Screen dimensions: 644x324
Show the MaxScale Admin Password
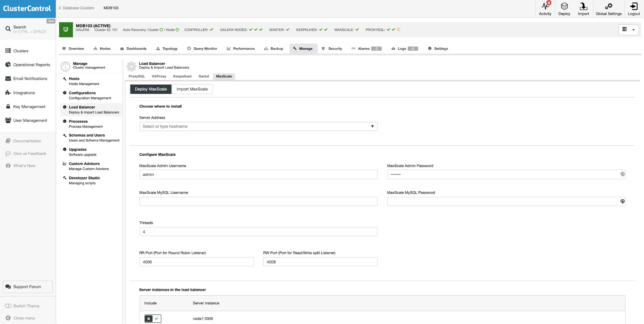[622, 174]
